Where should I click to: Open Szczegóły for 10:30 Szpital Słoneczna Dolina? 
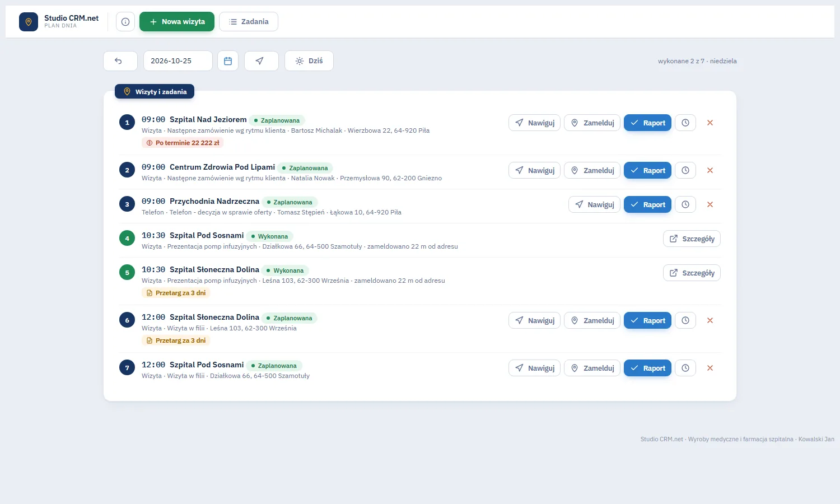click(x=692, y=273)
